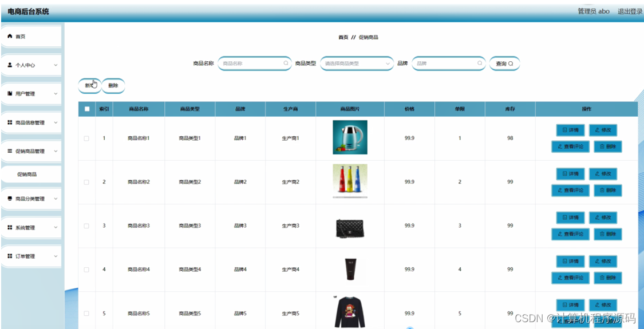This screenshot has width=644, height=329.
Task: Click the kettle product image thumbnail
Action: pos(350,137)
